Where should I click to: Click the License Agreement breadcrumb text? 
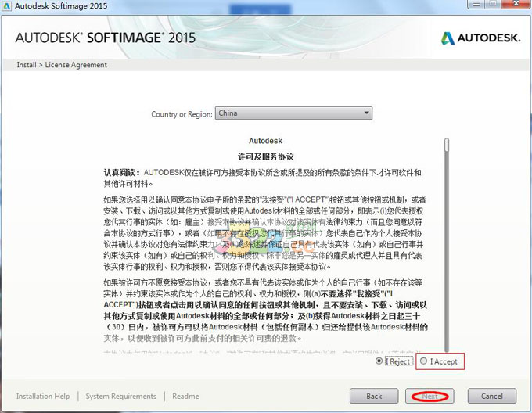point(76,65)
